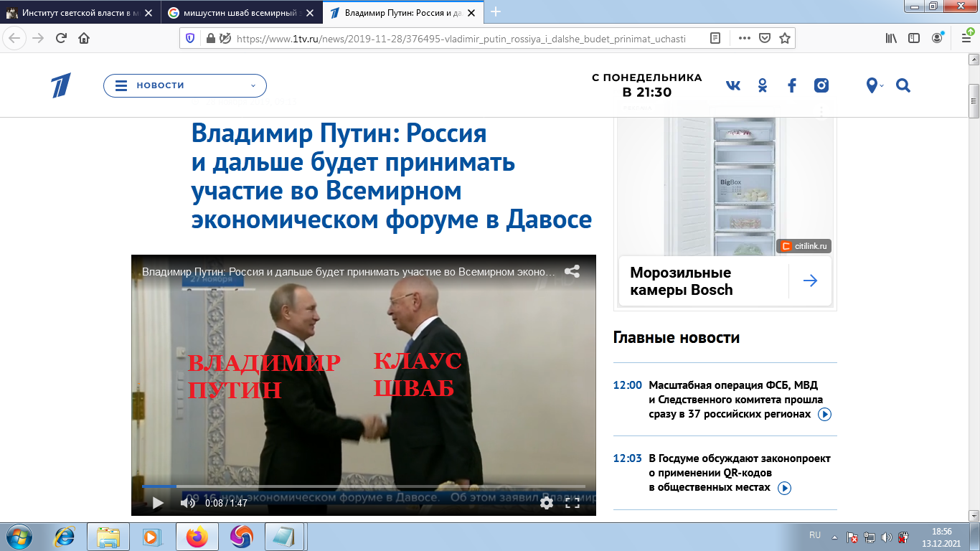Open video settings gear icon
Screen dimensions: 980x551
547,503
